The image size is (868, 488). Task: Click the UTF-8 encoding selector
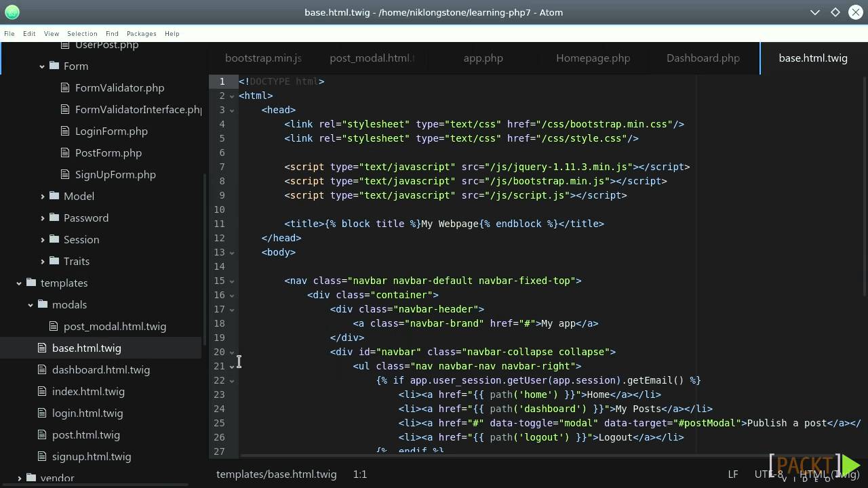click(769, 474)
